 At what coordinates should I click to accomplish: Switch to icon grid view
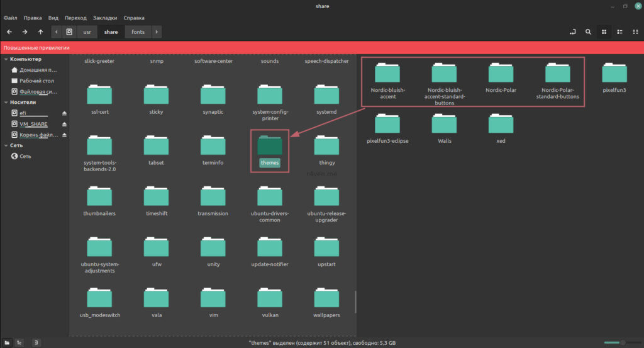[x=604, y=31]
